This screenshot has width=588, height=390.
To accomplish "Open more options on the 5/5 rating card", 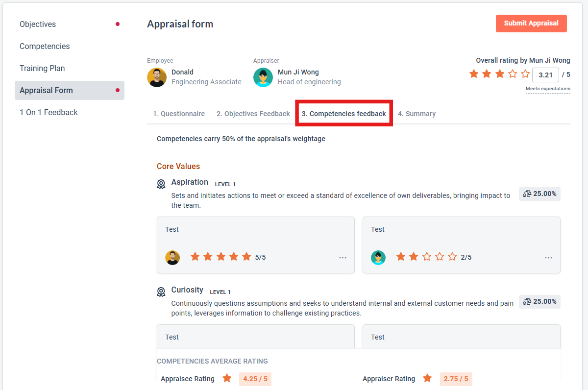I will pos(343,258).
